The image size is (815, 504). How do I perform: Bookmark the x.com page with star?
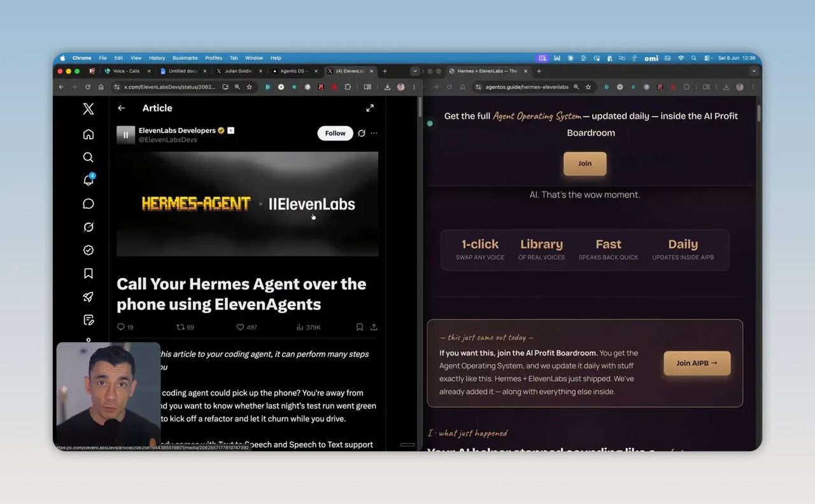pyautogui.click(x=249, y=87)
